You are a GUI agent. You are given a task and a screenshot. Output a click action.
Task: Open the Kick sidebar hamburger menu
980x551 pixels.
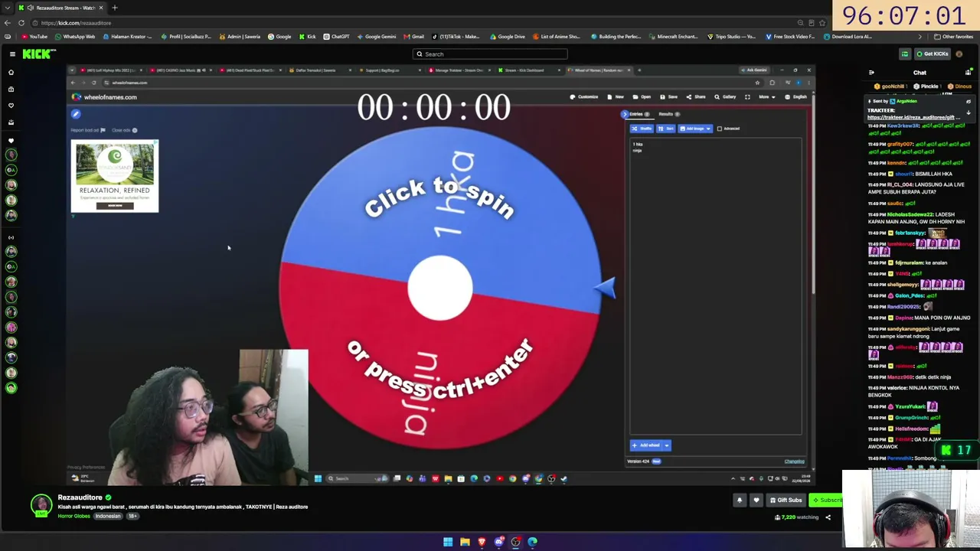[x=12, y=54]
